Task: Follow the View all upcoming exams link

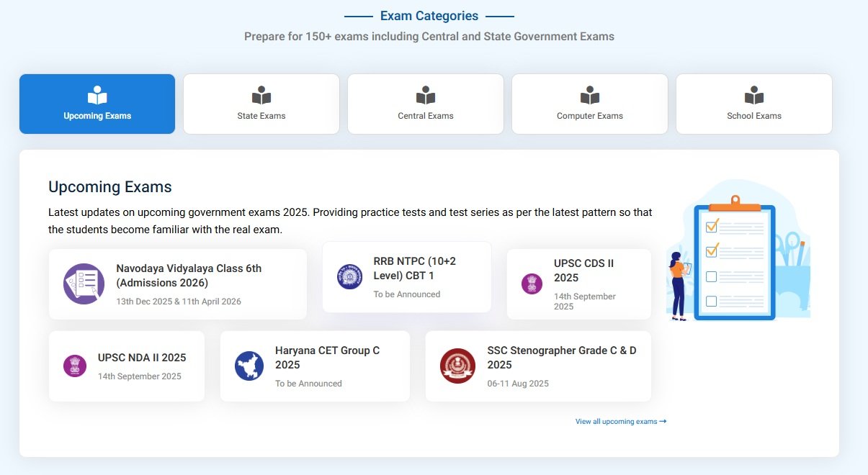Action: 621,422
